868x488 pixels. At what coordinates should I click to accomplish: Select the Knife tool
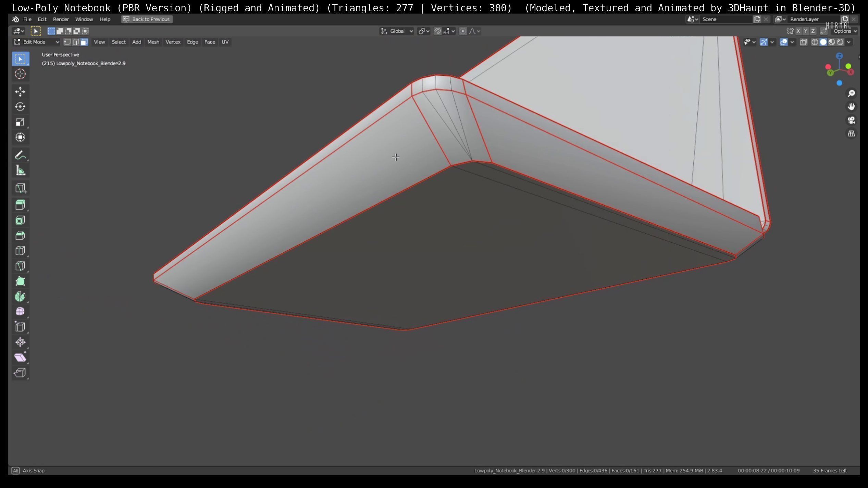click(20, 266)
